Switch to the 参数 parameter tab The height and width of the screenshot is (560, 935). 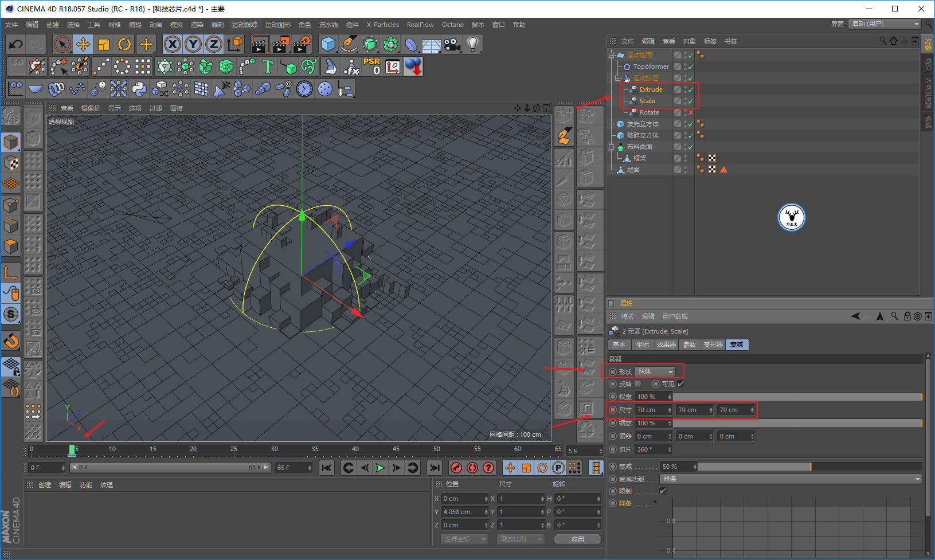click(x=690, y=344)
